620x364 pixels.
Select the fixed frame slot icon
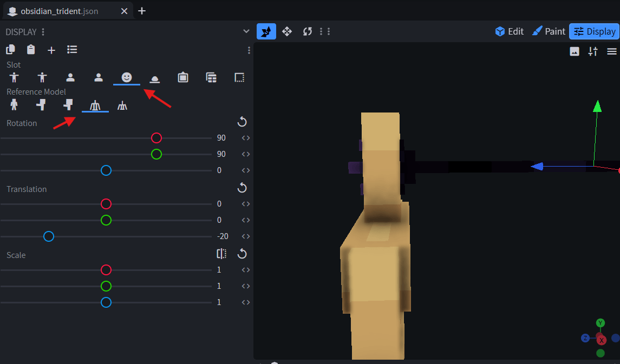[239, 77]
